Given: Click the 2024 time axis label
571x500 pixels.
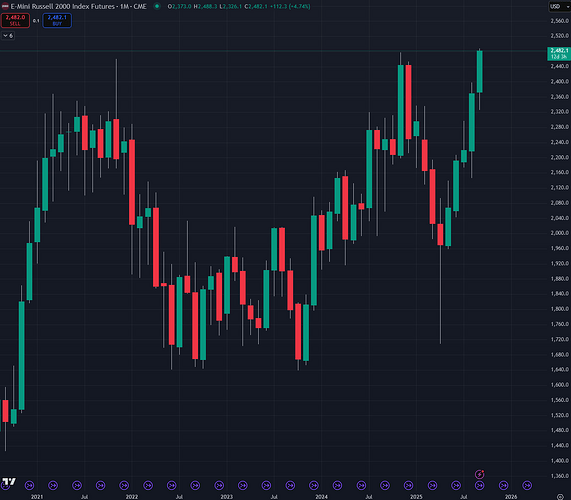Looking at the screenshot, I should coord(321,497).
